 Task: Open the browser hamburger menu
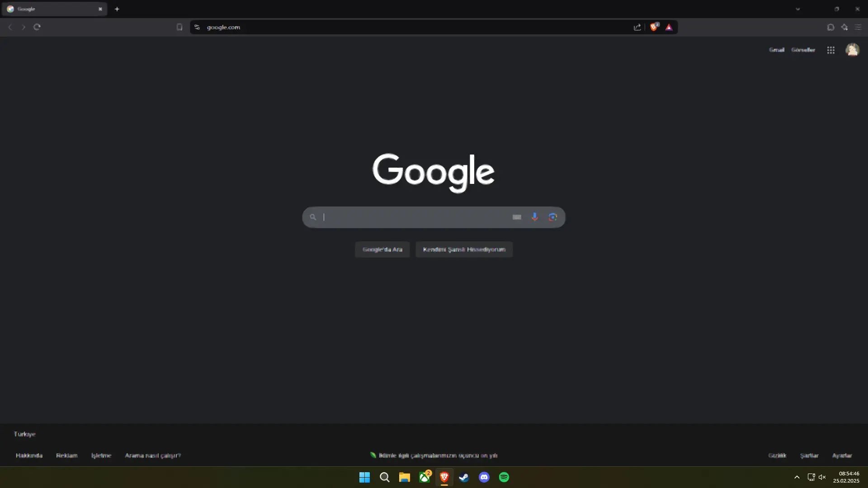pos(858,27)
